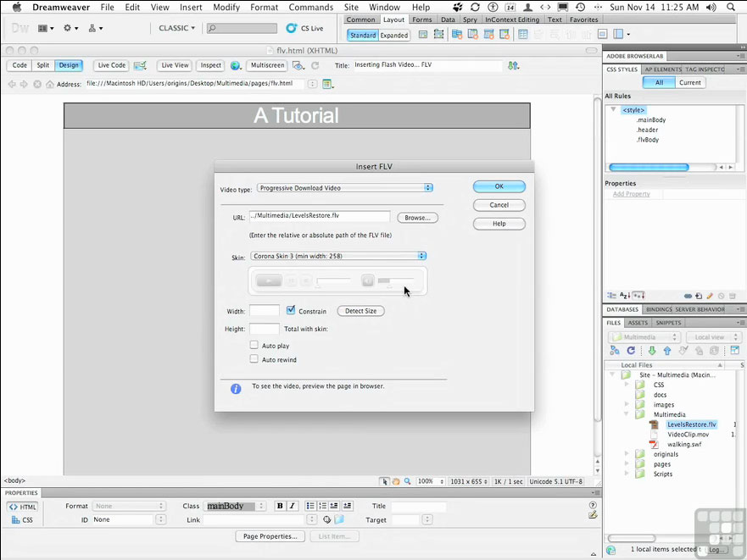Uncheck the Constrain checkbox
This screenshot has width=747, height=560.
point(291,311)
